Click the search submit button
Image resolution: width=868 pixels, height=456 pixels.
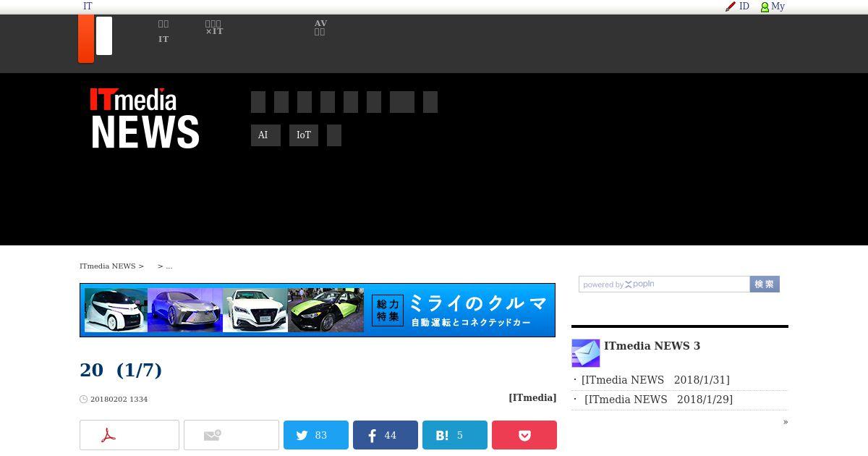click(765, 284)
